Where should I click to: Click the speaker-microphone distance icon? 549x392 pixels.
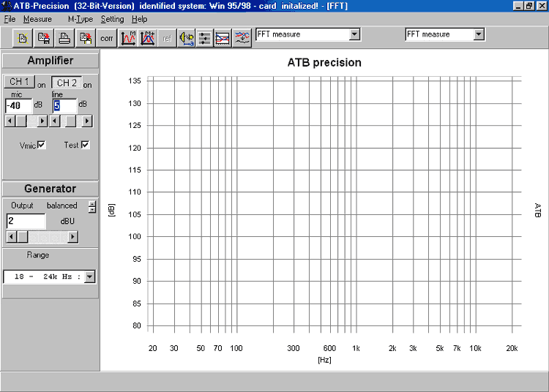click(186, 38)
